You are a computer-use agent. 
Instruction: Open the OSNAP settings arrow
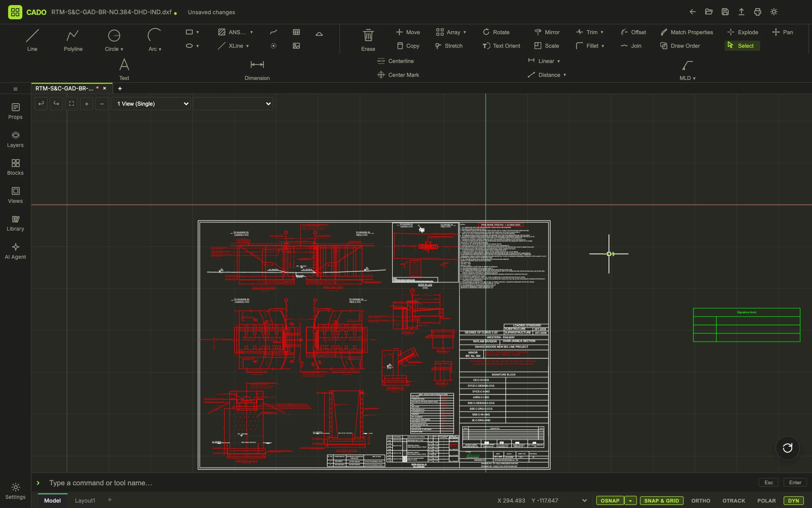pos(630,501)
